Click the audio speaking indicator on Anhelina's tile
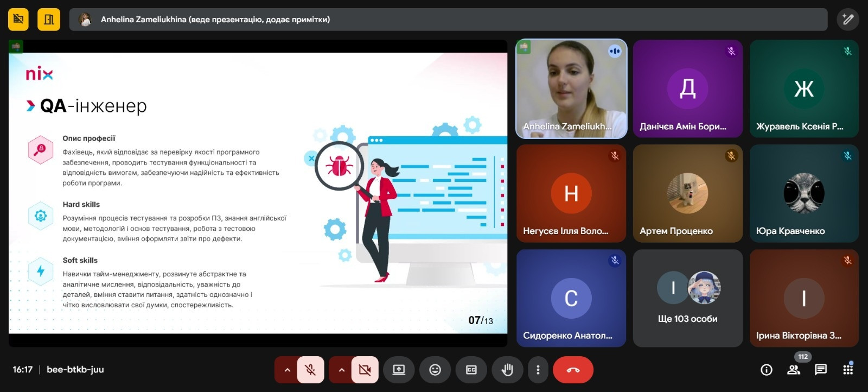This screenshot has height=392, width=868. point(615,51)
